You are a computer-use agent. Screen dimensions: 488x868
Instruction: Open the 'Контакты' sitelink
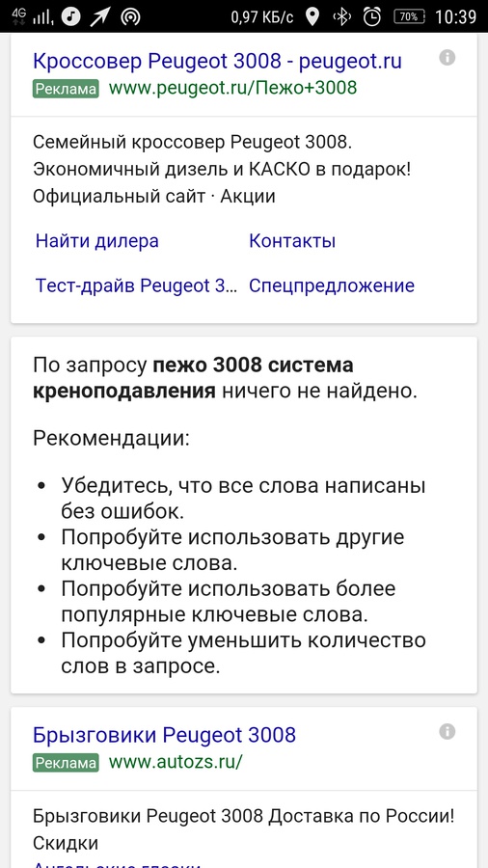[292, 241]
